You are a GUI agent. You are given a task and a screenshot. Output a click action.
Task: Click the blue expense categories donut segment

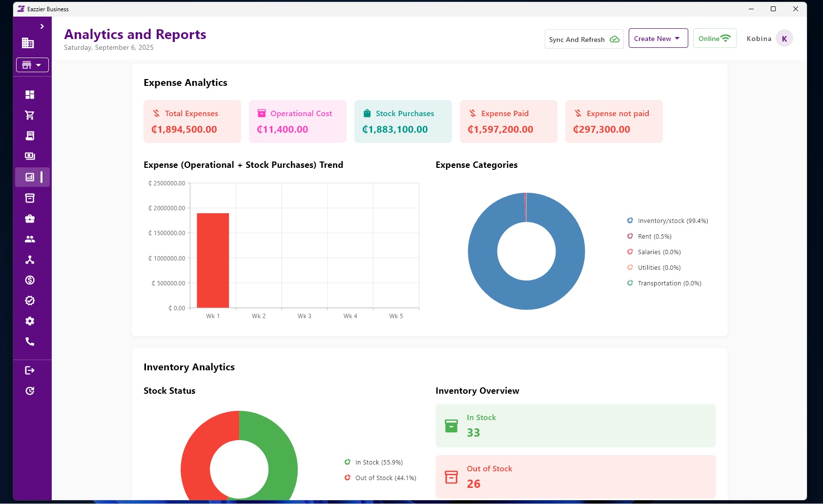[x=526, y=296]
